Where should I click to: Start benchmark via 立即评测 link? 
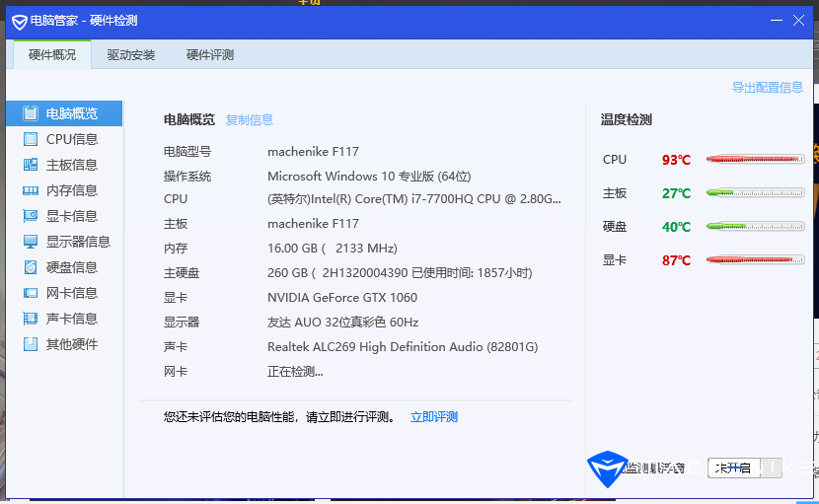coord(434,417)
